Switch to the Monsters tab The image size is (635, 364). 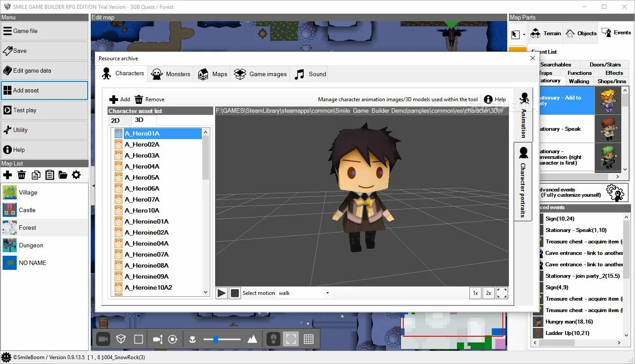171,74
